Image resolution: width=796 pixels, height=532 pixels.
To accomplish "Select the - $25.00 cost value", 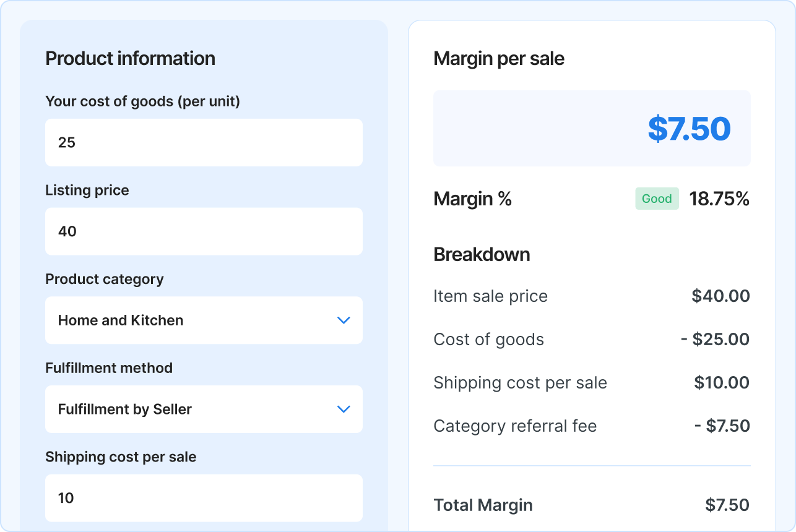I will coord(716,340).
